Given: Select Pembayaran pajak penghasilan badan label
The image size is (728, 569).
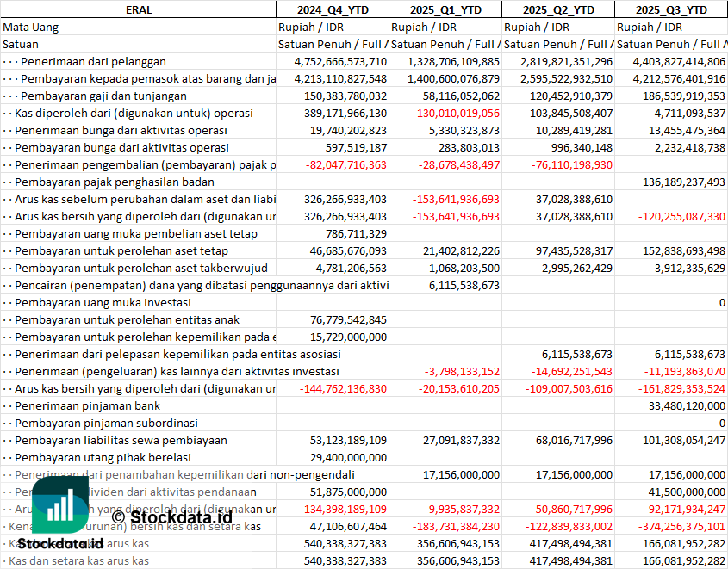Looking at the screenshot, I should [115, 182].
